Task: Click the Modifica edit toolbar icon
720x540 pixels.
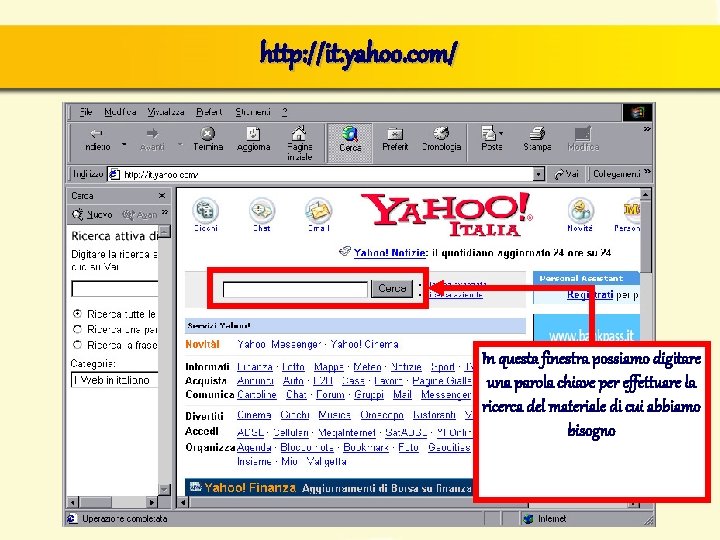Action: (583, 134)
